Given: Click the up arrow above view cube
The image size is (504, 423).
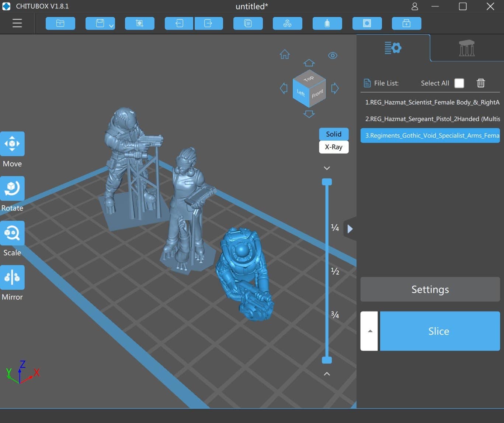Looking at the screenshot, I should [x=309, y=63].
